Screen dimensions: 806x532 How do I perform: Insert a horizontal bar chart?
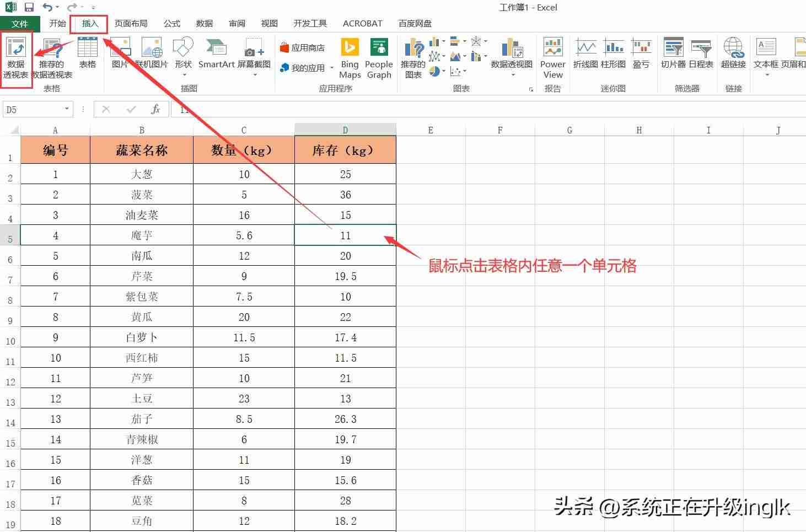pos(455,42)
